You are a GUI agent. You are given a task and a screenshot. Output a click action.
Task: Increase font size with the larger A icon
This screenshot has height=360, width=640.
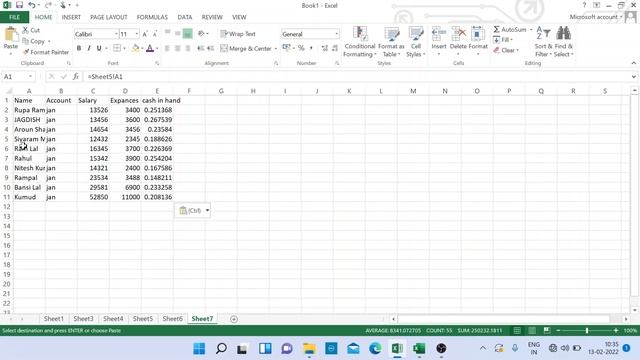(145, 34)
